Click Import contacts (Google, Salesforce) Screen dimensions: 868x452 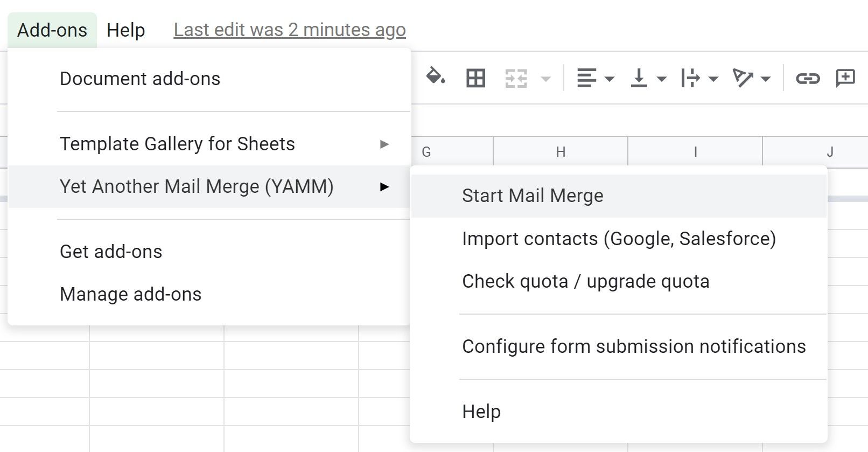618,239
